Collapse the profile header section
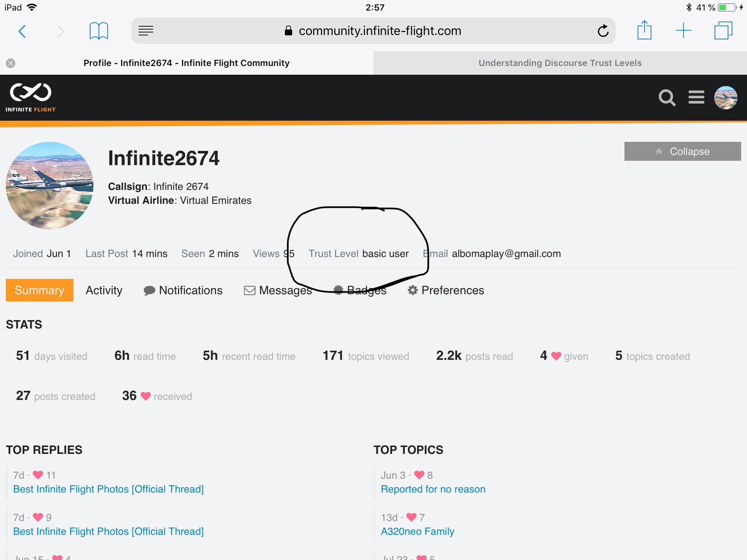Screen dimensions: 747x560 [x=682, y=151]
